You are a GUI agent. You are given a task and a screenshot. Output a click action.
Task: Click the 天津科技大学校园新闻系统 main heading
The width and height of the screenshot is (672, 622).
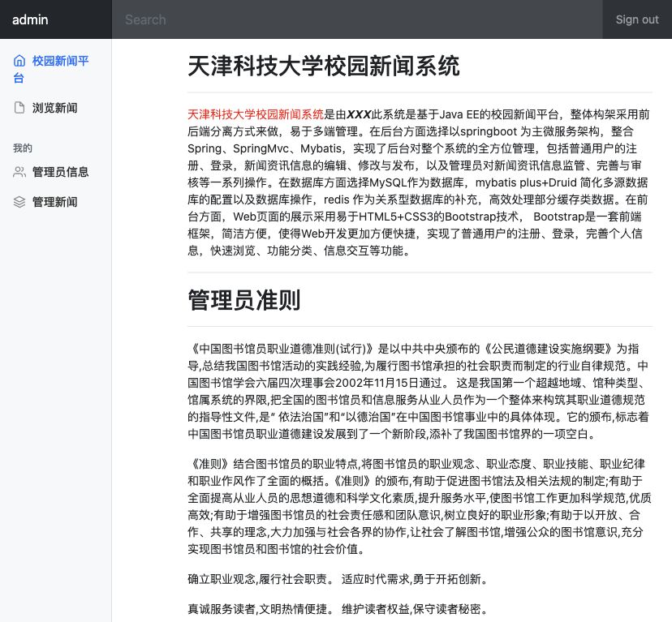coord(324,66)
